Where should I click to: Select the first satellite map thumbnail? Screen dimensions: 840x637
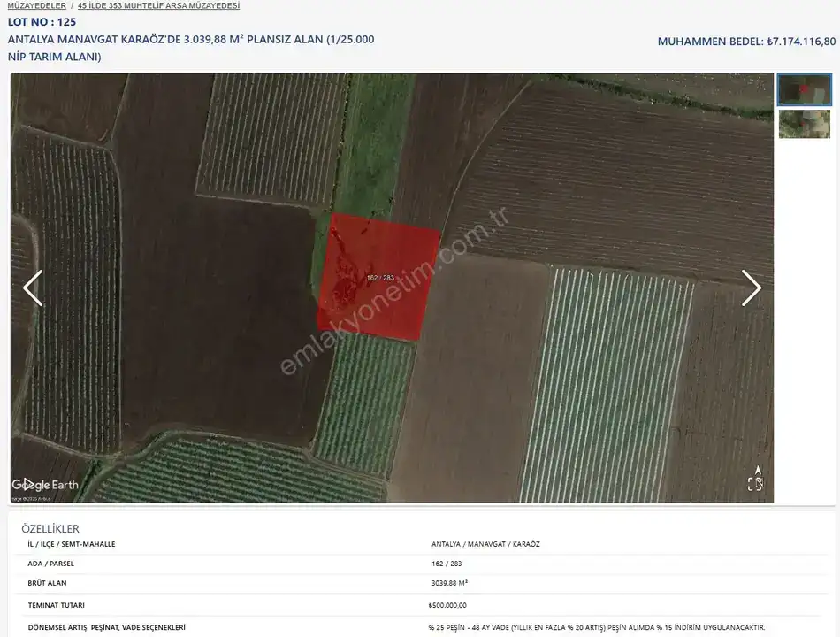[x=804, y=89]
